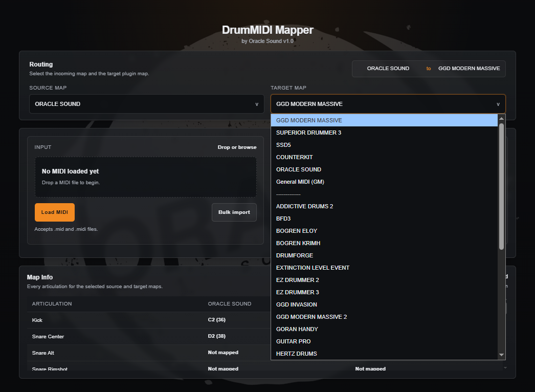The height and width of the screenshot is (392, 535).
Task: Choose SUPERIOR DRUMMER 3 from list
Action: 308,133
